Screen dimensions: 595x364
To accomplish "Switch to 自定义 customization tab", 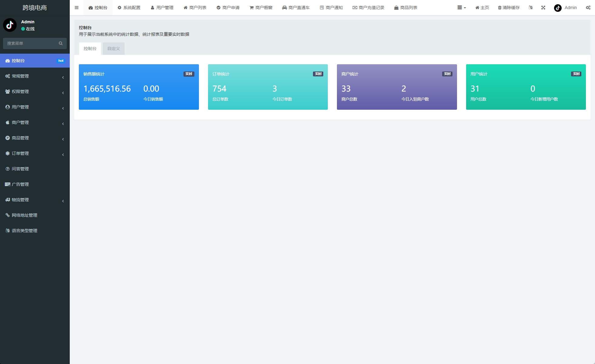I will click(113, 48).
